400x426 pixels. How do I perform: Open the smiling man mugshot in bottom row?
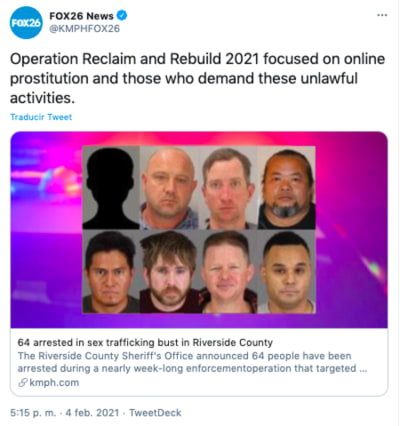point(228,272)
